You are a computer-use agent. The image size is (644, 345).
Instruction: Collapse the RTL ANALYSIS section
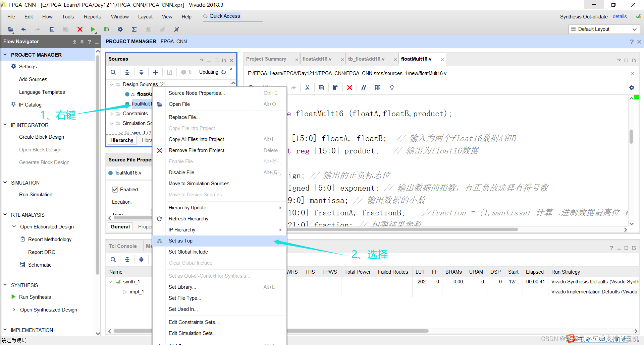[x=5, y=215]
